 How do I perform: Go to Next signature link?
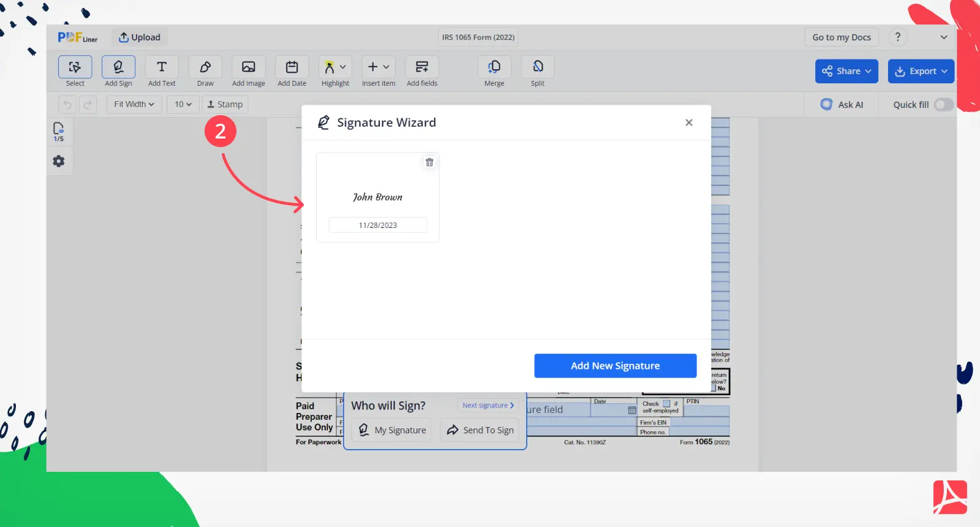coord(488,406)
